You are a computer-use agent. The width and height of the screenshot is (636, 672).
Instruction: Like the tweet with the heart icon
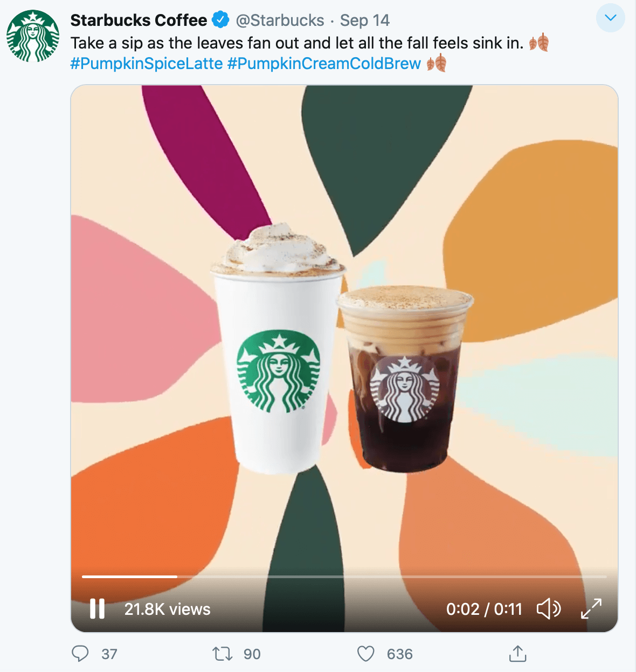click(366, 654)
